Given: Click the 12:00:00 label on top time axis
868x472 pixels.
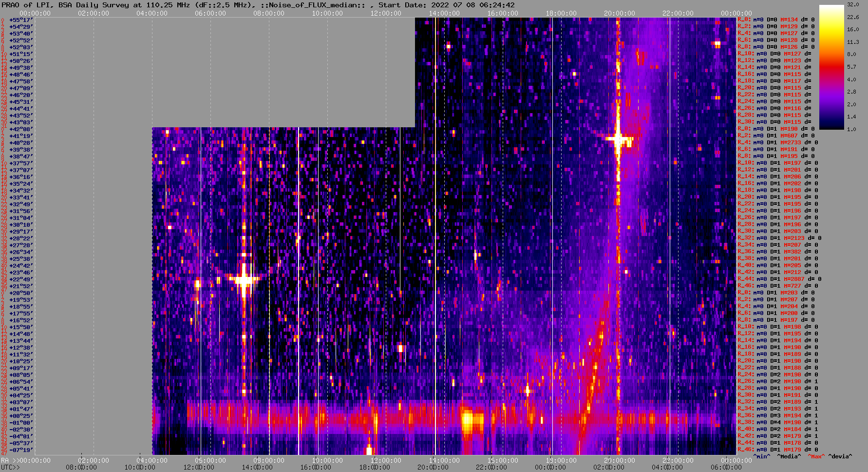Looking at the screenshot, I should pos(386,14).
